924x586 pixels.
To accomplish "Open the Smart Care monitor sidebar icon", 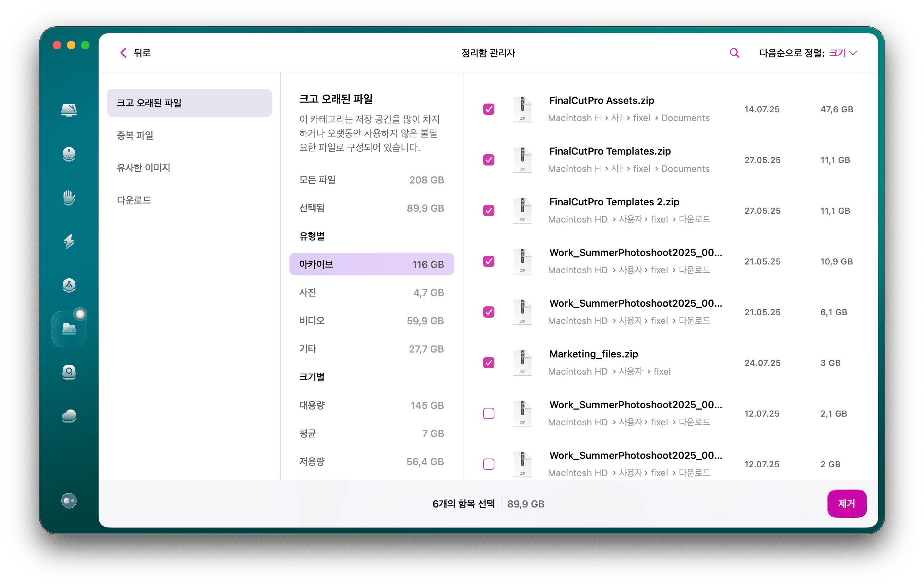I will tap(69, 110).
